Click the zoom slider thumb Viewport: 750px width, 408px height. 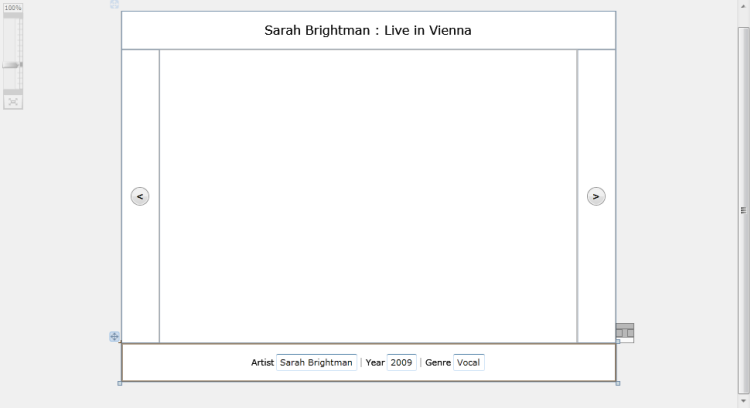12,65
